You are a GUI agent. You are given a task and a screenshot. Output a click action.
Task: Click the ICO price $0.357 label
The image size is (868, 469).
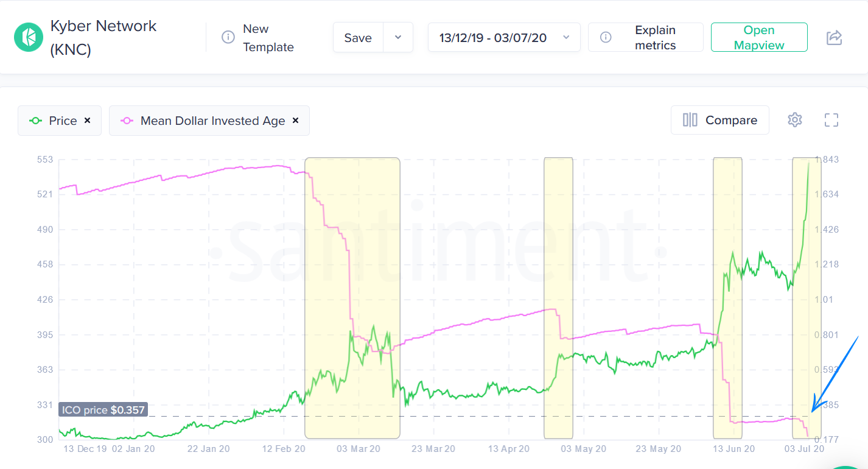pyautogui.click(x=103, y=410)
